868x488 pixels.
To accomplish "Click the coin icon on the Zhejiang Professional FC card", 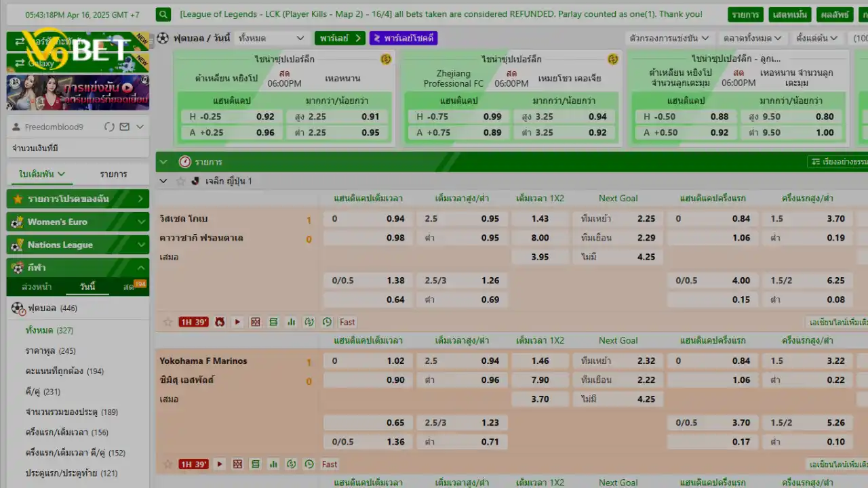I will [613, 60].
